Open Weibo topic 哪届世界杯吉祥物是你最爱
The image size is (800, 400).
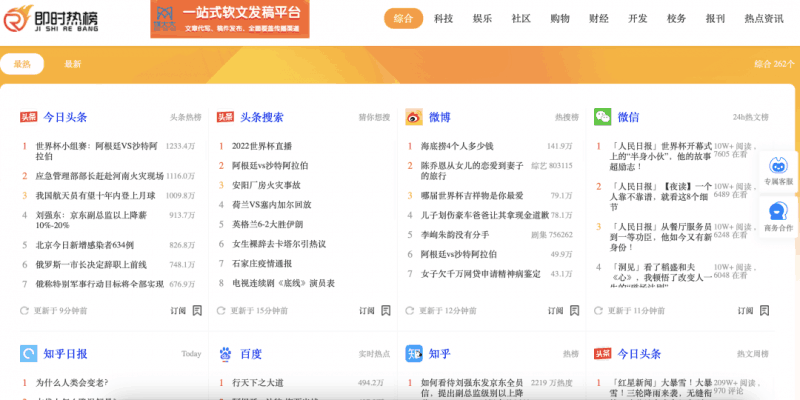pos(472,195)
